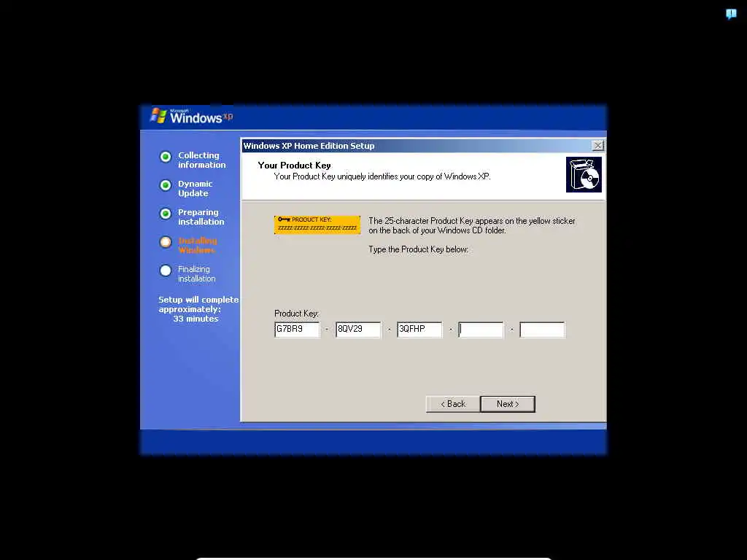
Task: Close the Windows XP Home Edition Setup dialog
Action: tap(597, 146)
